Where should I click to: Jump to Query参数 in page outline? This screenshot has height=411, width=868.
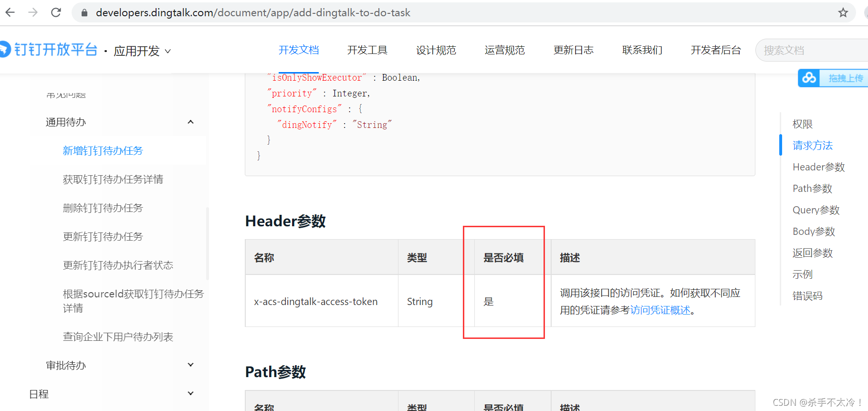click(816, 210)
